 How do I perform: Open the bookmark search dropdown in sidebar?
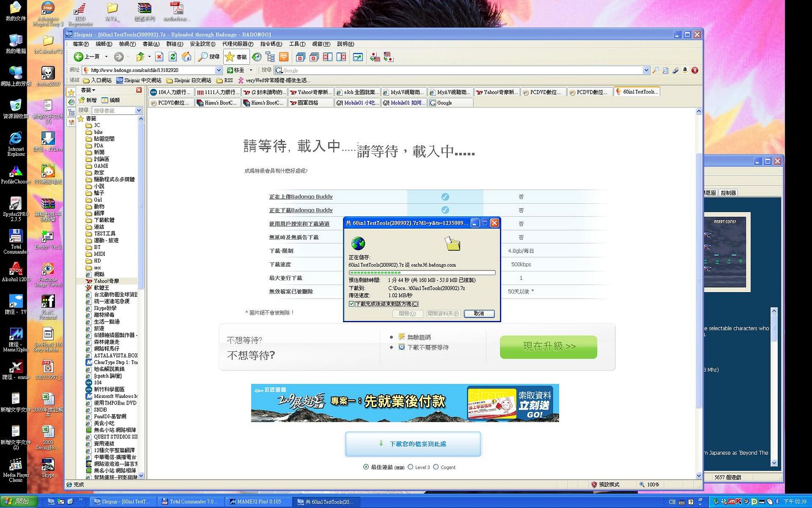pyautogui.click(x=139, y=111)
